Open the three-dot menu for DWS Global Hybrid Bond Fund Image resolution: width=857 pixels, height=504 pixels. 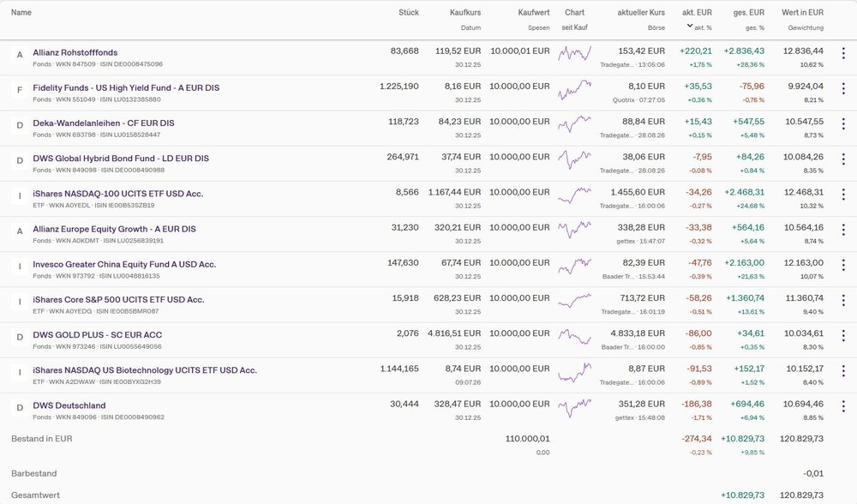click(x=843, y=159)
